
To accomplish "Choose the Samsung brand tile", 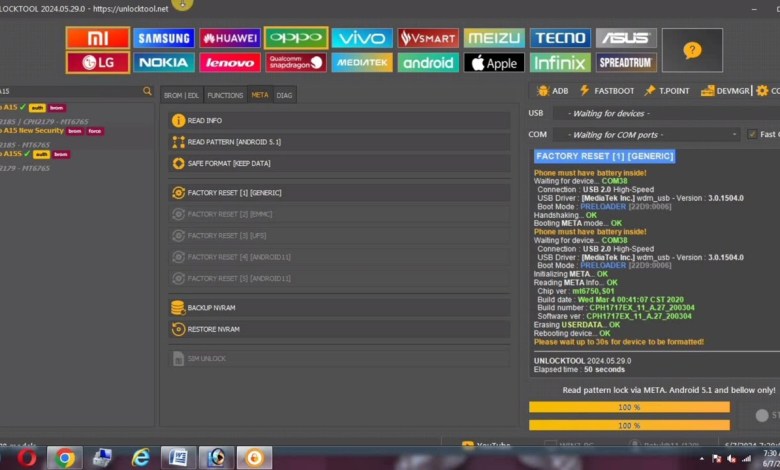I will 164,38.
